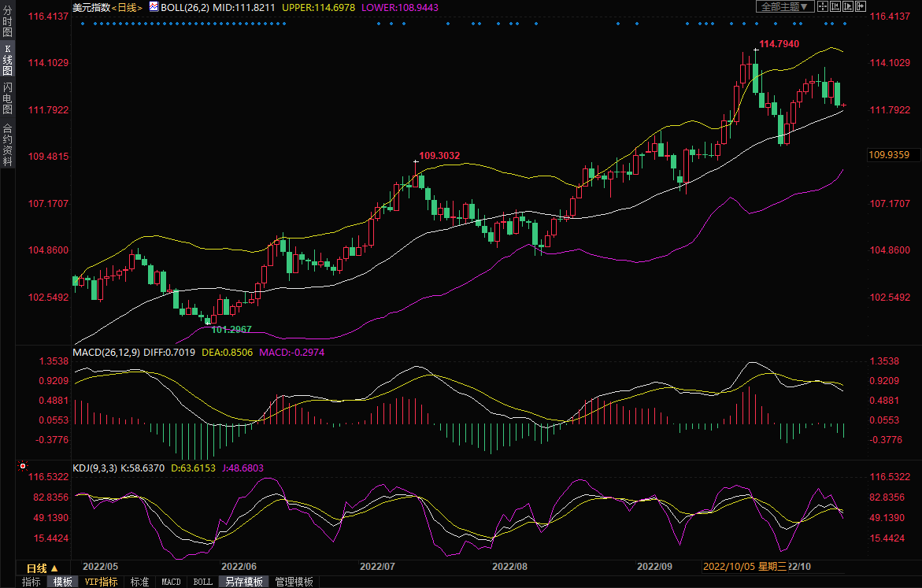Open the 全部主题 dropdown

[784, 6]
